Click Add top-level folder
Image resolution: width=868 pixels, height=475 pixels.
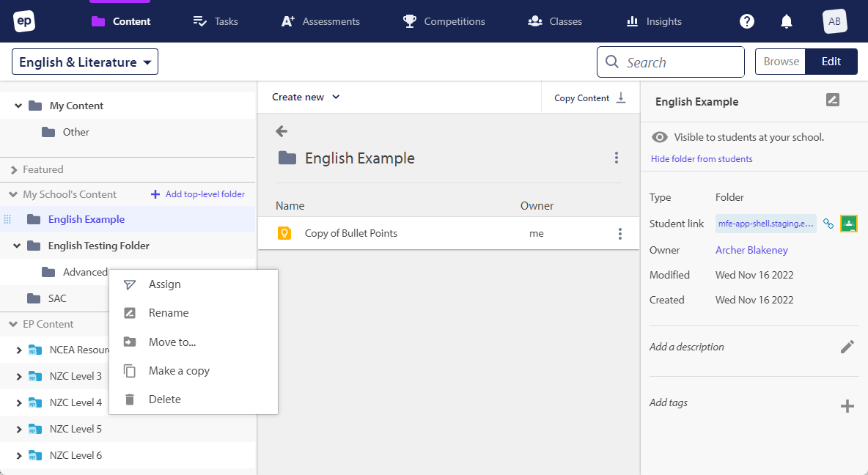pos(198,194)
